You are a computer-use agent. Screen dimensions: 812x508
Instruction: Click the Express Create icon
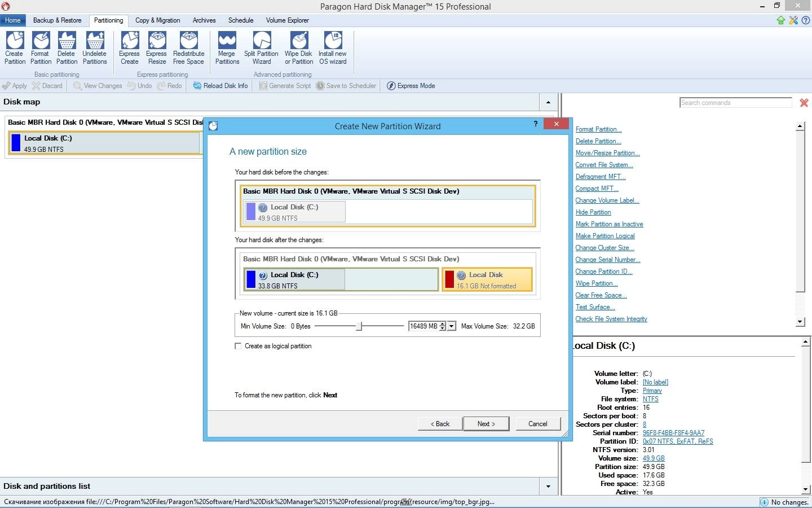[129, 47]
